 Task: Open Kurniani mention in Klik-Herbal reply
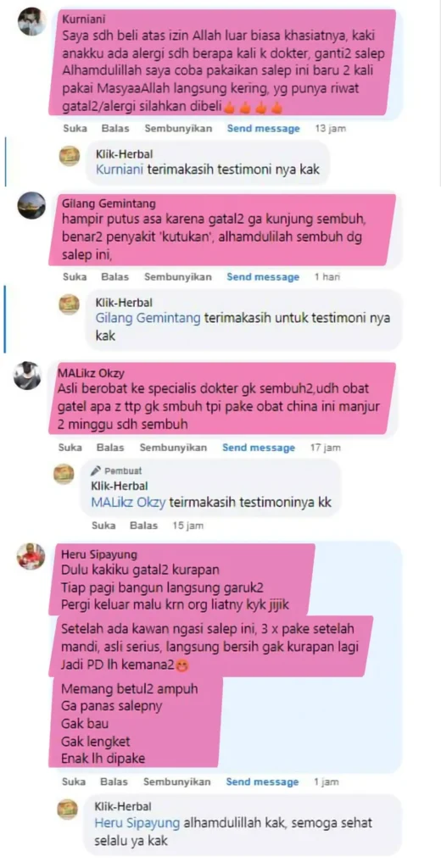tap(119, 170)
